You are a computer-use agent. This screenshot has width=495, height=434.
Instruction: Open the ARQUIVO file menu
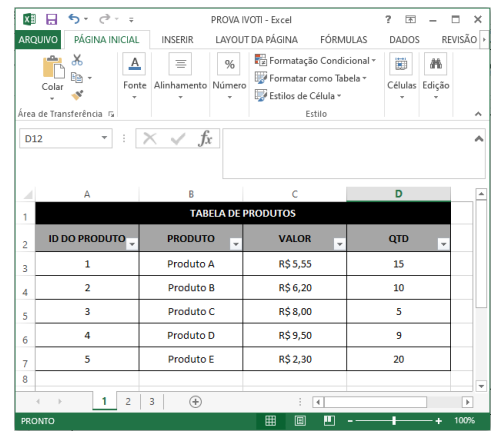tap(38, 40)
